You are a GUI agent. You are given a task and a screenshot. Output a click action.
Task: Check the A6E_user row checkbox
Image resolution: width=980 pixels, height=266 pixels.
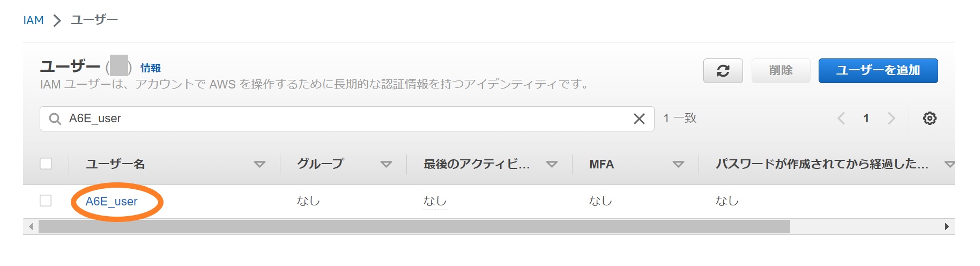[x=46, y=201]
